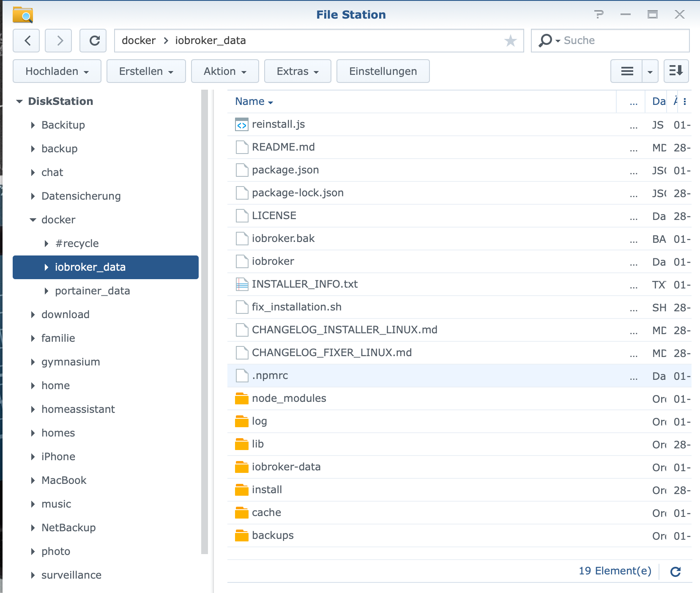Image resolution: width=700 pixels, height=593 pixels.
Task: Expand the Backitup folder tree node
Action: click(33, 125)
